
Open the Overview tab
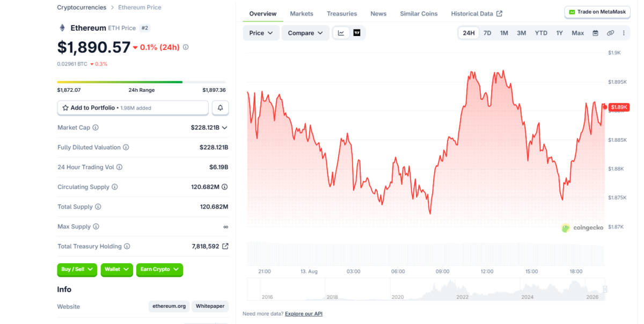point(263,13)
